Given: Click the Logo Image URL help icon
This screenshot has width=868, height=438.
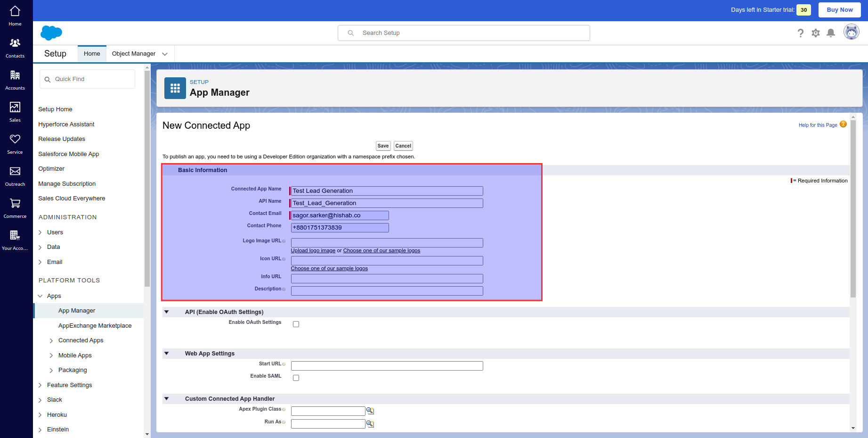Looking at the screenshot, I should 284,241.
